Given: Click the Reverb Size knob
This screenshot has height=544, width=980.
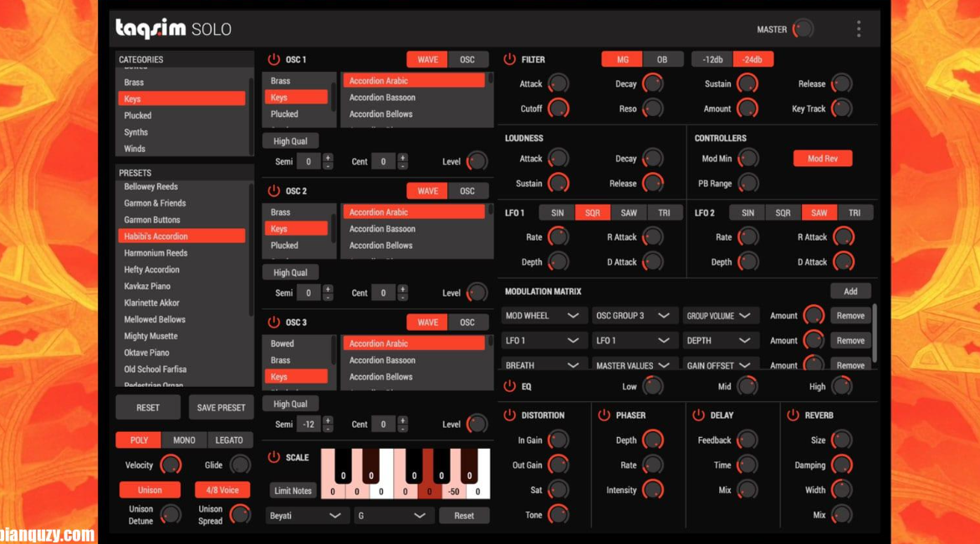Looking at the screenshot, I should [841, 440].
